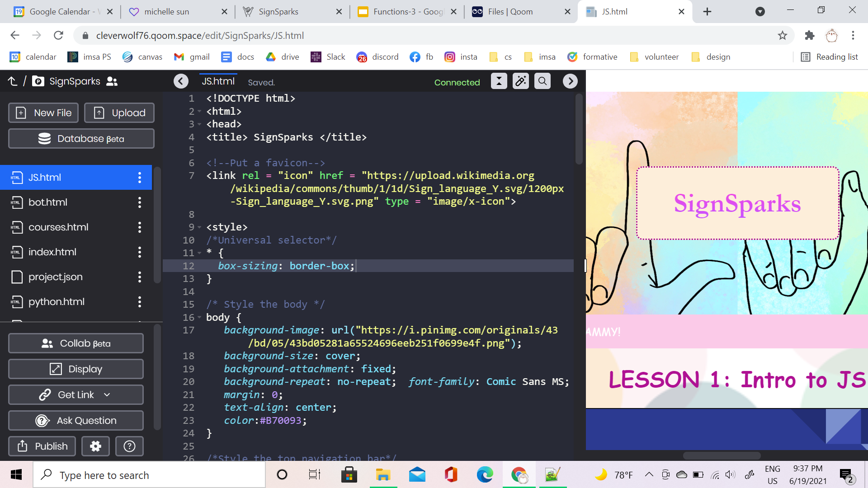This screenshot has height=488, width=868.
Task: Collapse the html tag fold on line 2
Action: (199, 112)
